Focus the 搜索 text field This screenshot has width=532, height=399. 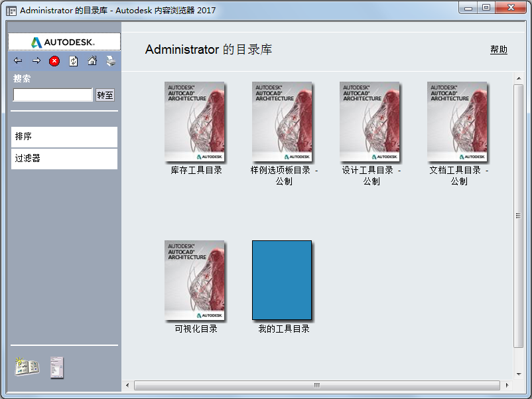tap(52, 95)
